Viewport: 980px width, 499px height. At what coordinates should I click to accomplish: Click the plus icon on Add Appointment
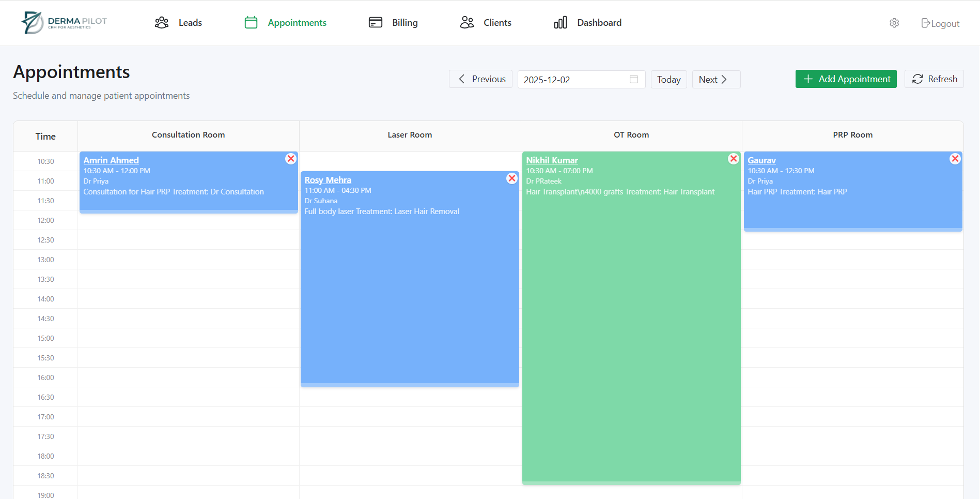(x=808, y=79)
